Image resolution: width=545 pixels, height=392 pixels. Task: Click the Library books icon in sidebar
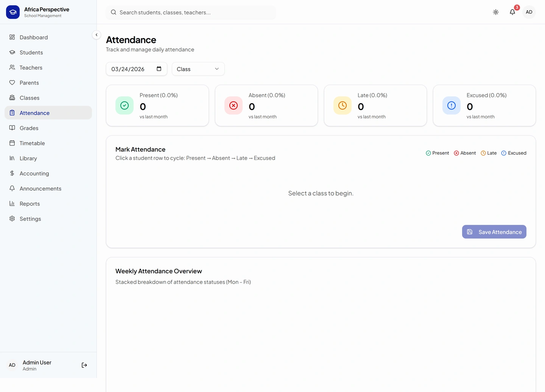coord(12,158)
